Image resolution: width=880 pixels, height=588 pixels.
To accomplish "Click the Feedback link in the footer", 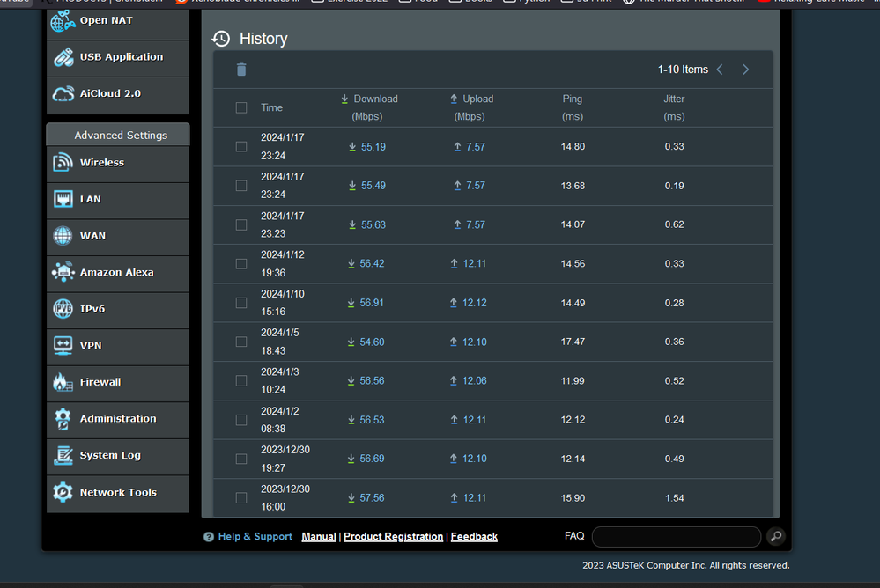I will click(474, 537).
